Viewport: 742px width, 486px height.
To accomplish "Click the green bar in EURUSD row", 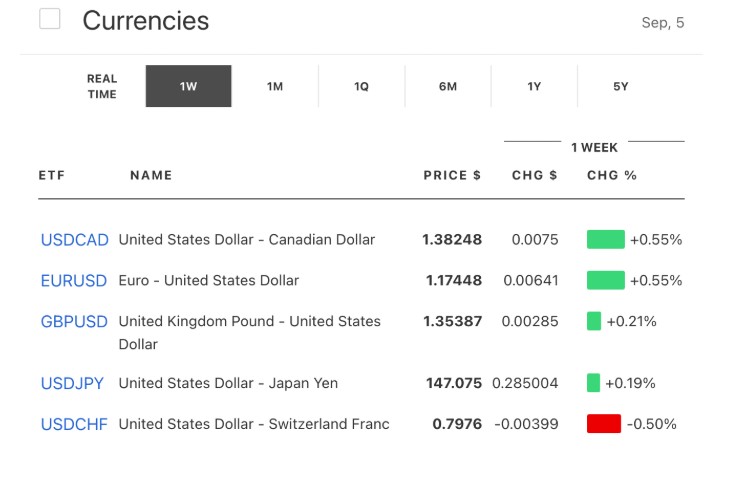I will [x=606, y=280].
